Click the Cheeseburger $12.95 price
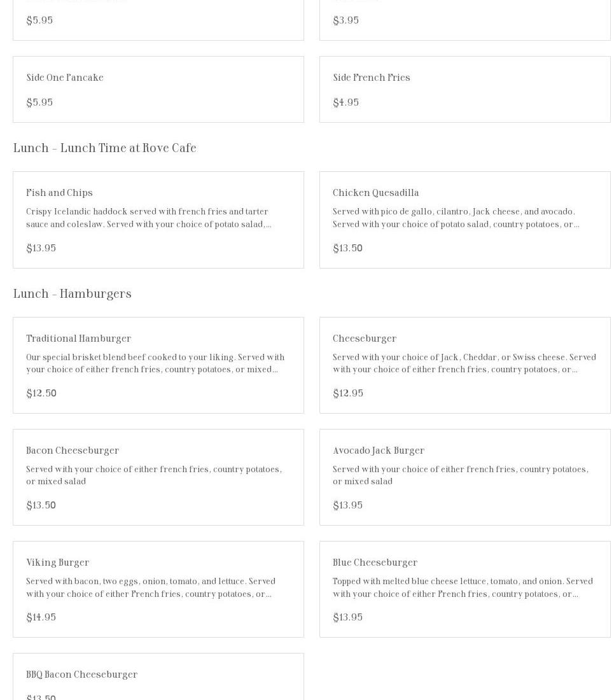 tap(348, 393)
